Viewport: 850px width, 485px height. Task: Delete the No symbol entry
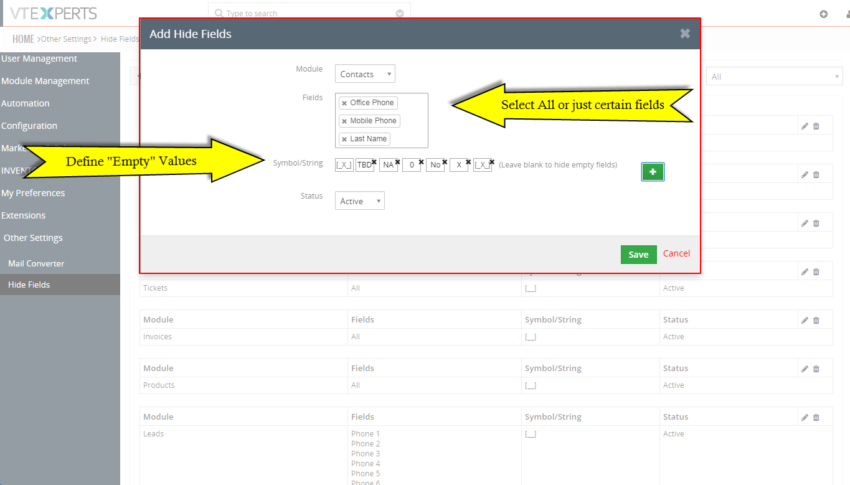click(445, 161)
